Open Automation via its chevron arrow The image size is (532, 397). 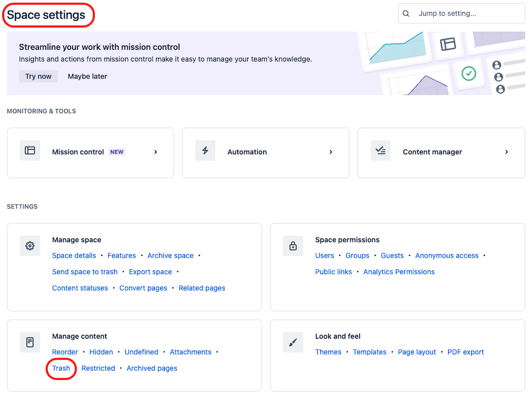pyautogui.click(x=330, y=152)
